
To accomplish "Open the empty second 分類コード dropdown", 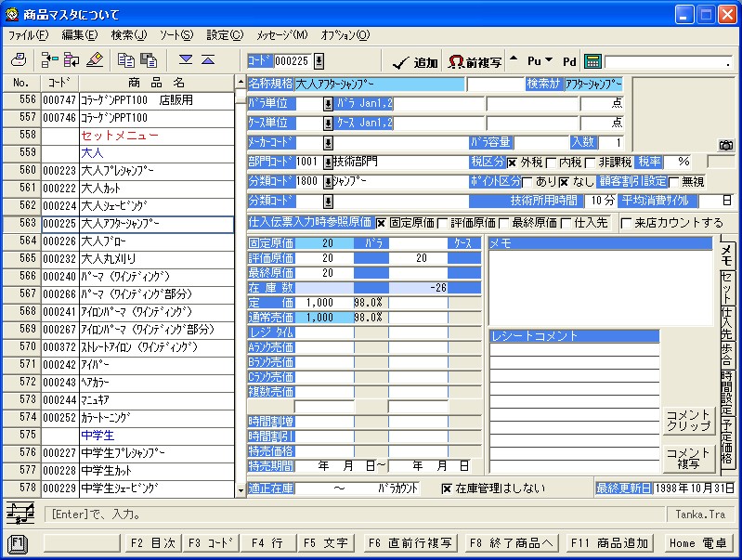I will [x=328, y=202].
